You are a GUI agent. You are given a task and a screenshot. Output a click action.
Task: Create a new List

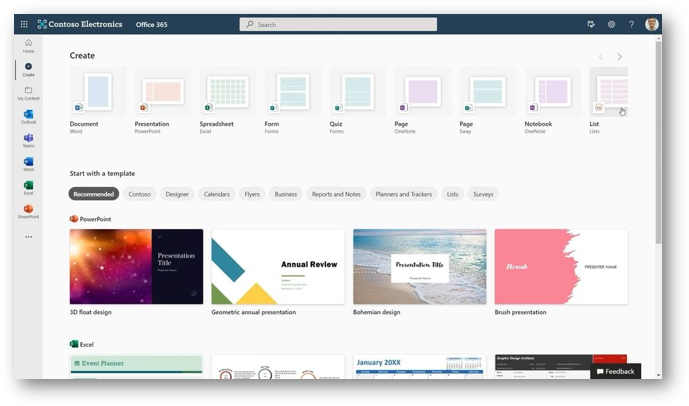[x=609, y=101]
